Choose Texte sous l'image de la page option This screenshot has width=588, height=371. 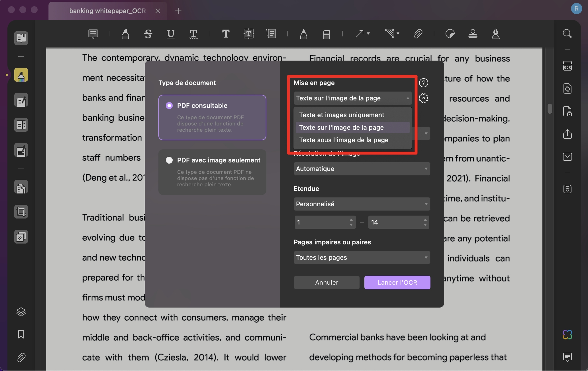point(353,140)
